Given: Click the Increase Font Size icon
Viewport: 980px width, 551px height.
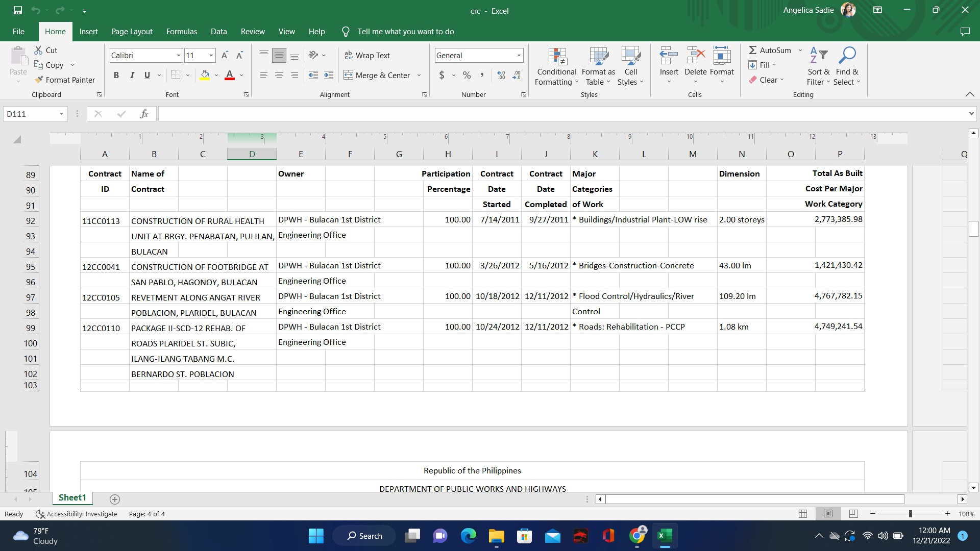Looking at the screenshot, I should coord(225,55).
